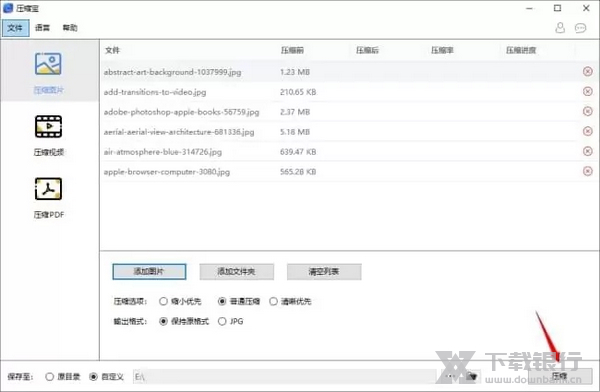600x392 pixels.
Task: Select the 压缩图片 image compression icon
Action: click(48, 64)
